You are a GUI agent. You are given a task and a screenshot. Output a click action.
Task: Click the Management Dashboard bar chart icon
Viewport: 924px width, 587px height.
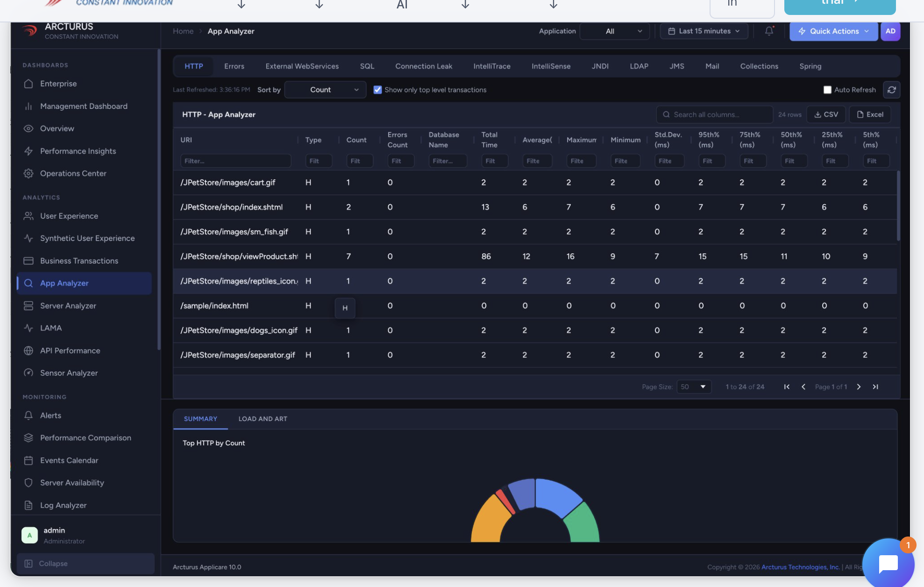click(28, 106)
